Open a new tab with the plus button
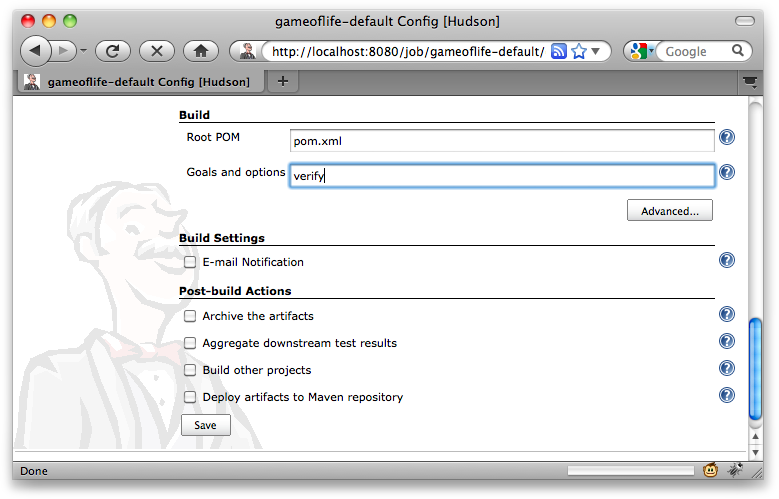The height and width of the screenshot is (499, 779). [283, 81]
